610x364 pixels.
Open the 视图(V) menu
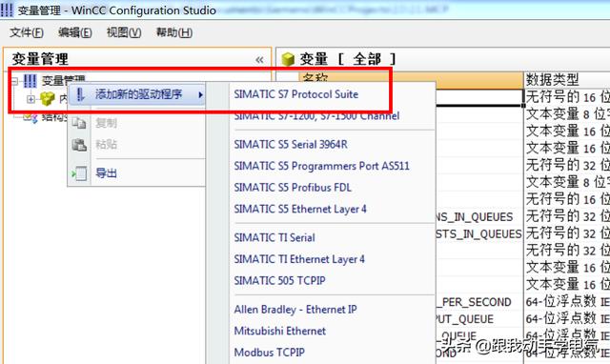[x=124, y=32]
